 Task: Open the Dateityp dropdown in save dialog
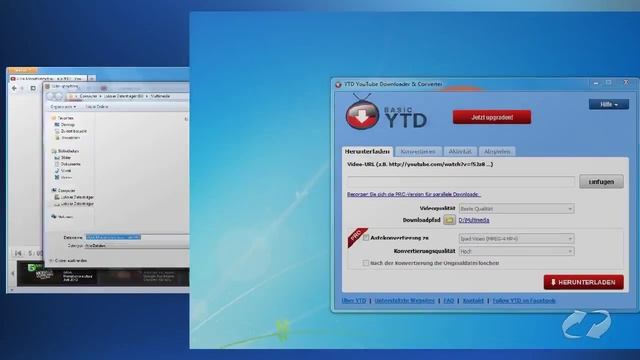click(x=137, y=246)
